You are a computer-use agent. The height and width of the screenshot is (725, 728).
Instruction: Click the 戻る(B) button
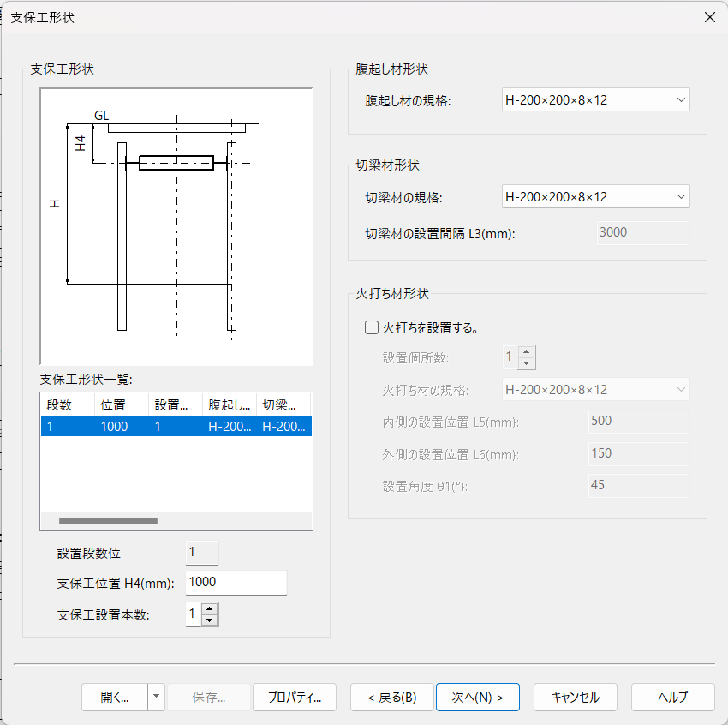[392, 697]
